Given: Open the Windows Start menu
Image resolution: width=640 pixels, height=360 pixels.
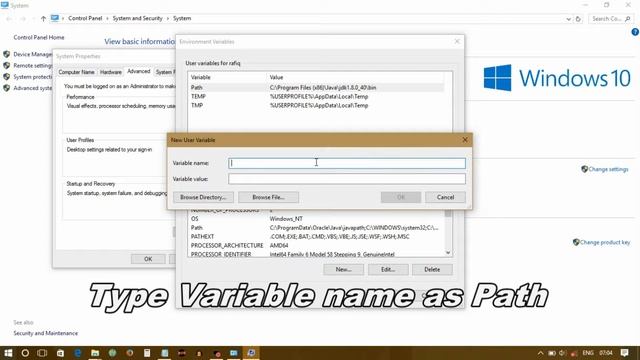Looking at the screenshot, I should tap(8, 353).
